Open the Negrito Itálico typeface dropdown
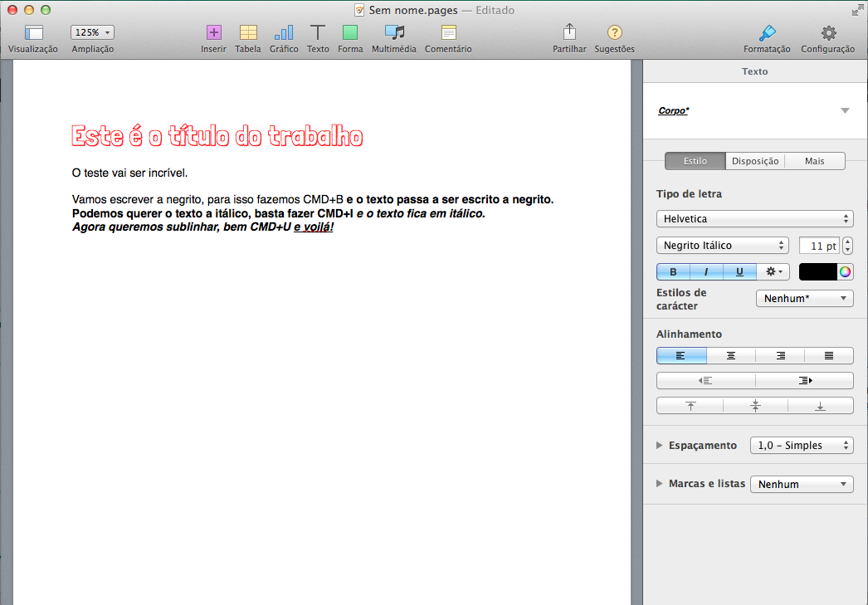Viewport: 868px width, 605px height. coord(723,245)
